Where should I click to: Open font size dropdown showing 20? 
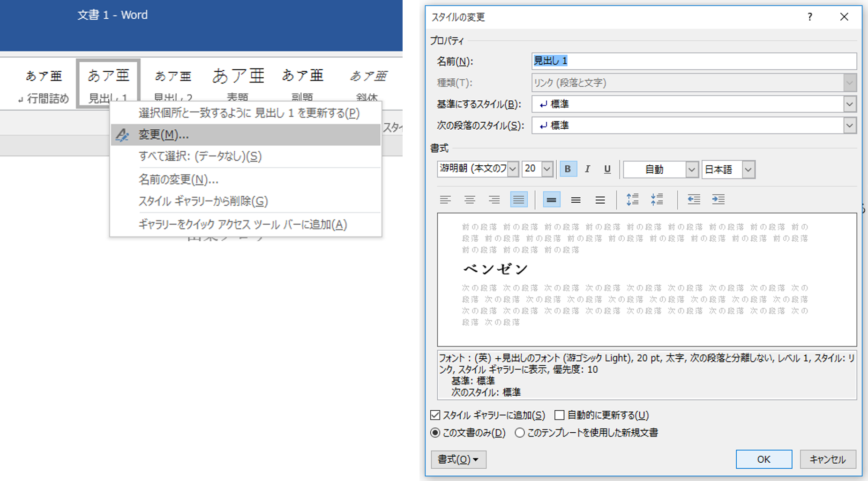[547, 169]
